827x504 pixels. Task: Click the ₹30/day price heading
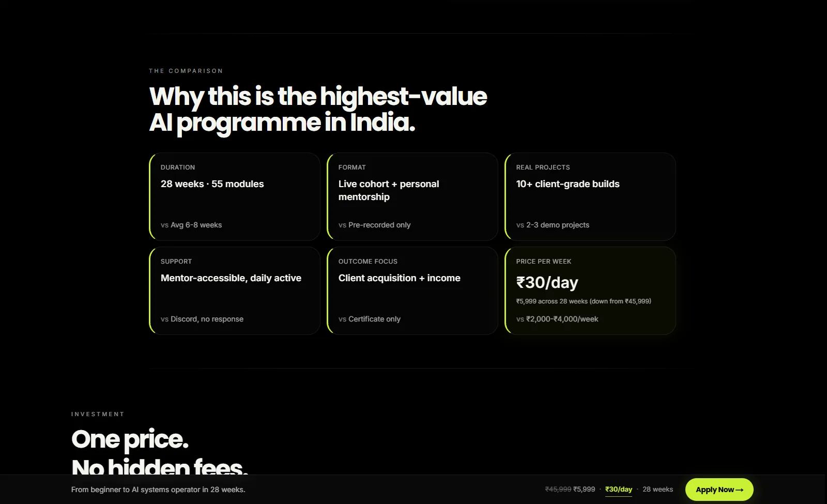click(x=547, y=283)
